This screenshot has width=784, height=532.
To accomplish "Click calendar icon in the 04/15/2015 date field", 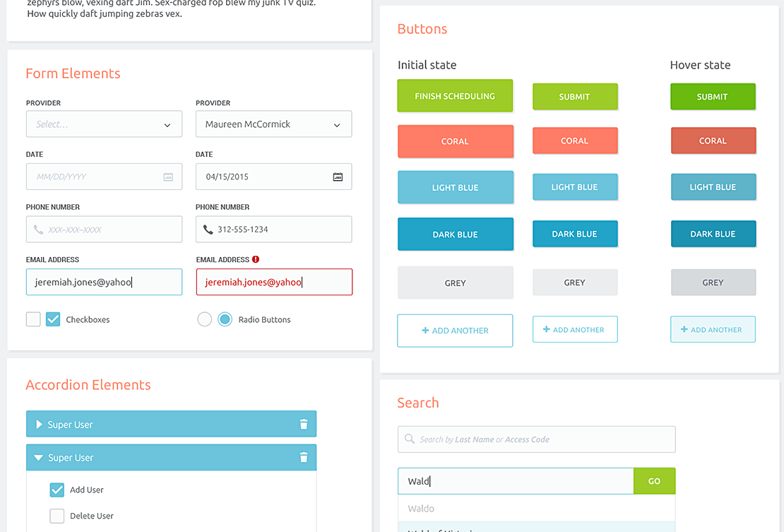I will [338, 177].
